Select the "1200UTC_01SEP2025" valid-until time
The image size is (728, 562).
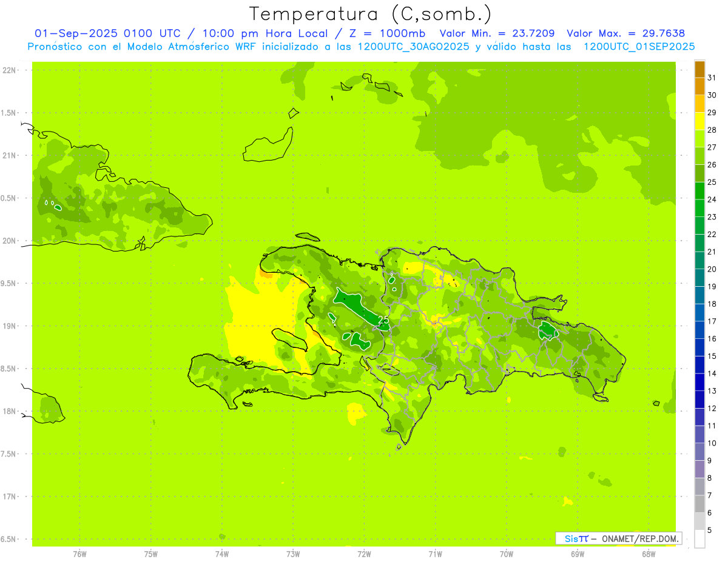639,46
